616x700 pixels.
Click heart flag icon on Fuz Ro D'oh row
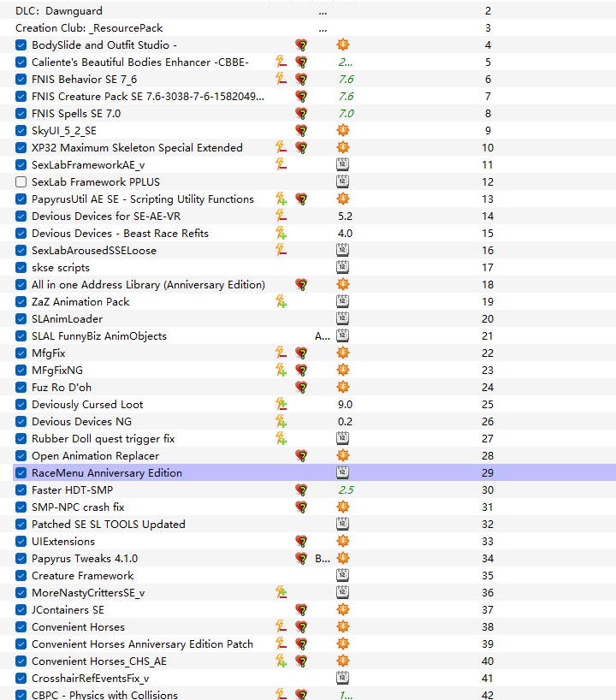(302, 387)
